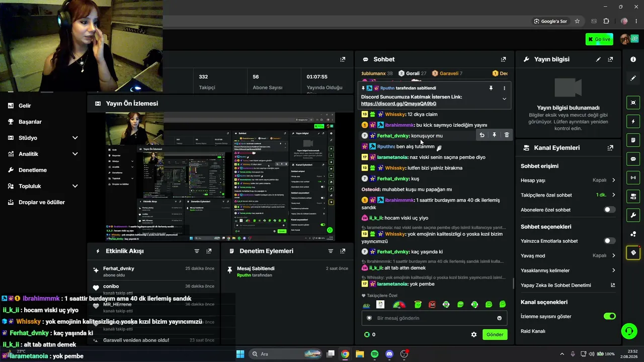644x362 pixels.
Task: Click the green Go live button
Action: [x=599, y=39]
